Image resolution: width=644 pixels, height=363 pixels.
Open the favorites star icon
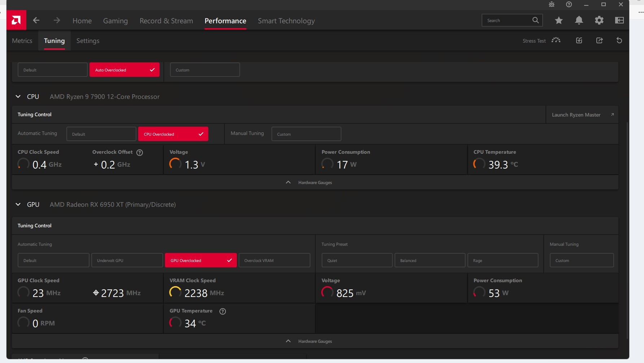(x=559, y=21)
